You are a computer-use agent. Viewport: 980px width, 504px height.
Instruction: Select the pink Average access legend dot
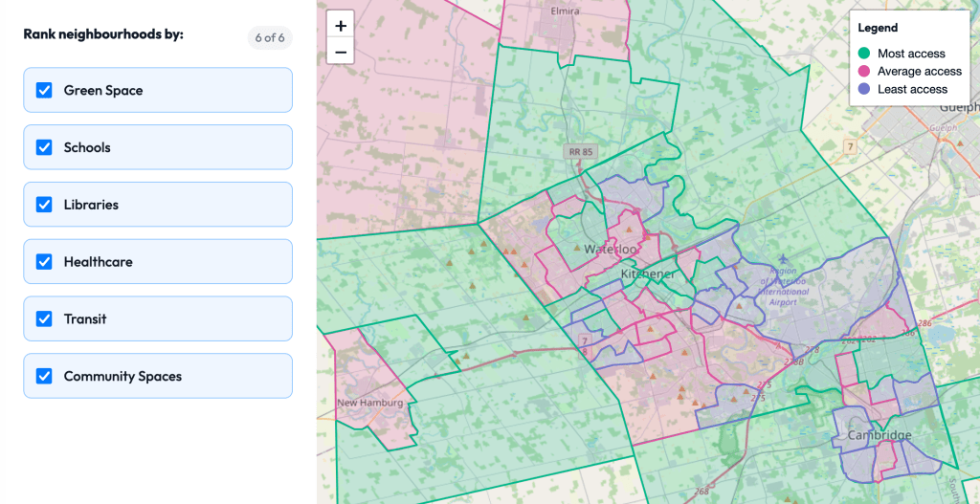coord(864,71)
